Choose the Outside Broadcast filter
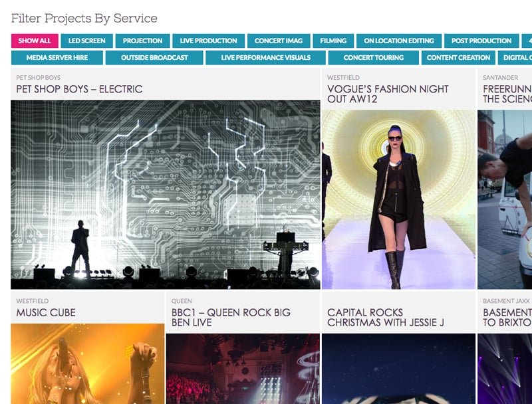Viewport: 532px width, 404px height. (154, 58)
